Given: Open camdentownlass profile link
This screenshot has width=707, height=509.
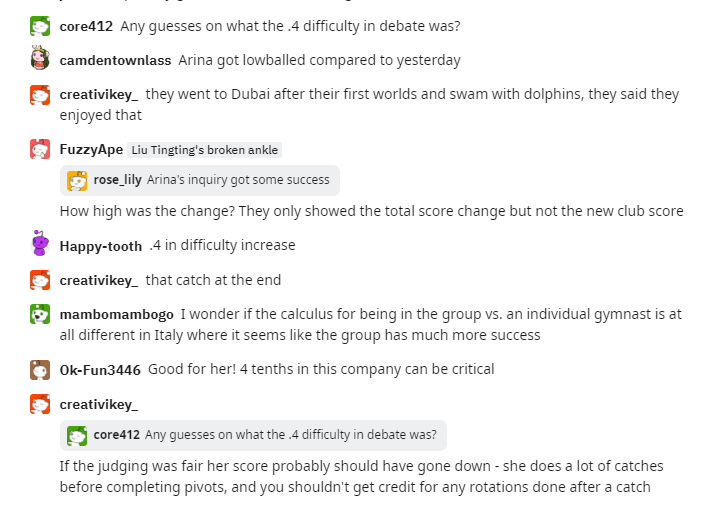Looking at the screenshot, I should [114, 60].
